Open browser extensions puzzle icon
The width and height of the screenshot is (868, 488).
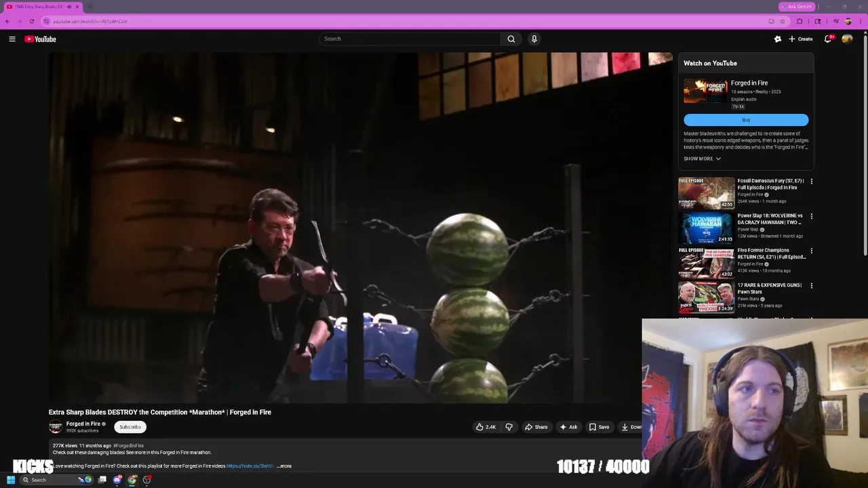click(x=800, y=21)
